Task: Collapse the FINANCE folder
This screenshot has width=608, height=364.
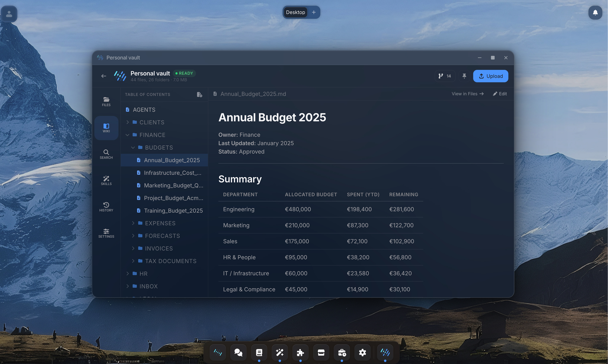Action: pyautogui.click(x=127, y=135)
